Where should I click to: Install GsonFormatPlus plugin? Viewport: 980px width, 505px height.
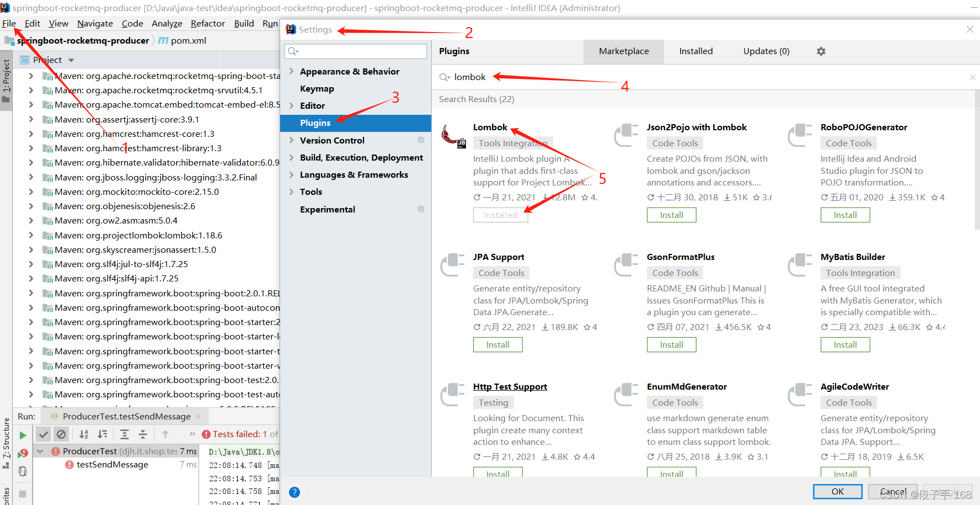[x=672, y=345]
